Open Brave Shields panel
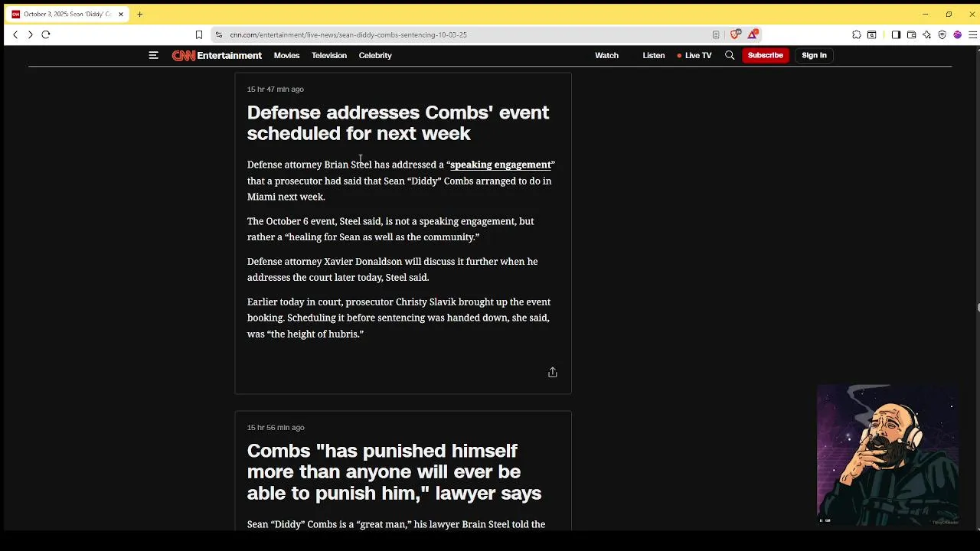 tap(735, 34)
